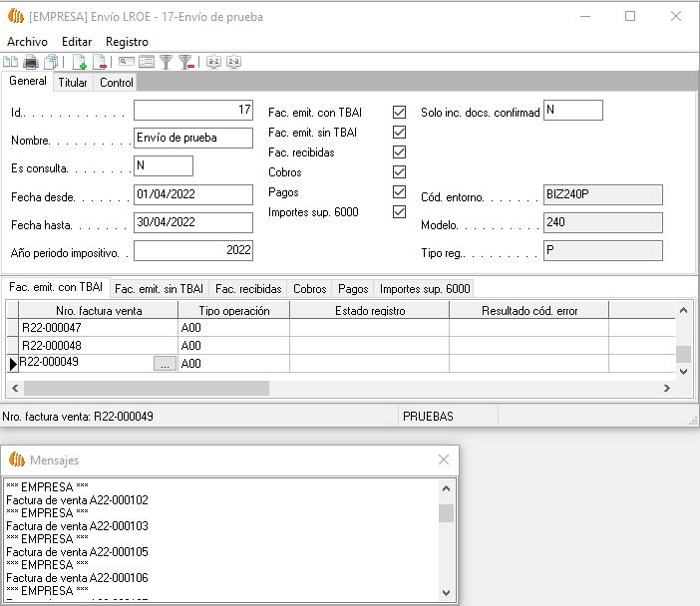Image resolution: width=700 pixels, height=606 pixels.
Task: Apply filter using the funnel icon
Action: [167, 62]
